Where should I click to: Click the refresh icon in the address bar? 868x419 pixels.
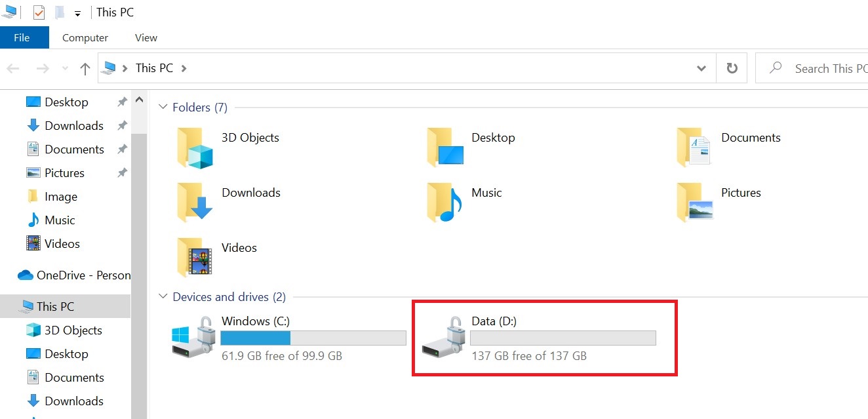pyautogui.click(x=731, y=68)
